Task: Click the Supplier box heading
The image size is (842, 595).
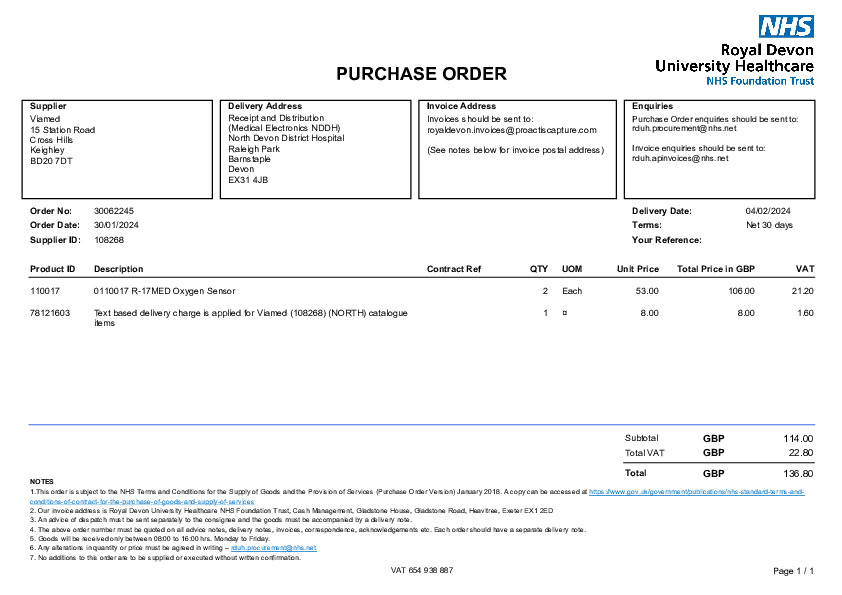Action: coord(48,106)
